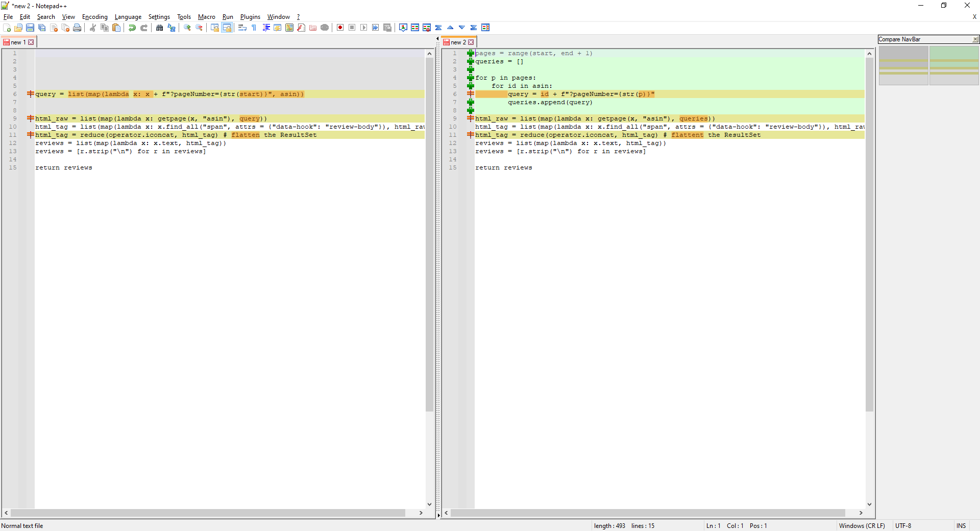980x531 pixels.
Task: Zoom out on the text
Action: point(199,28)
